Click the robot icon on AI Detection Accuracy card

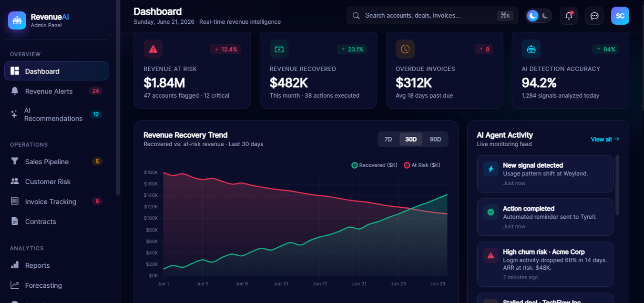pyautogui.click(x=531, y=49)
